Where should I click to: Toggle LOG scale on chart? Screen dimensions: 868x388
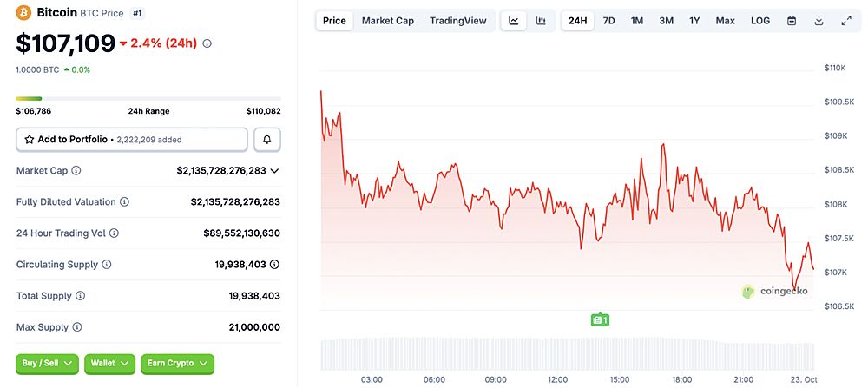759,21
